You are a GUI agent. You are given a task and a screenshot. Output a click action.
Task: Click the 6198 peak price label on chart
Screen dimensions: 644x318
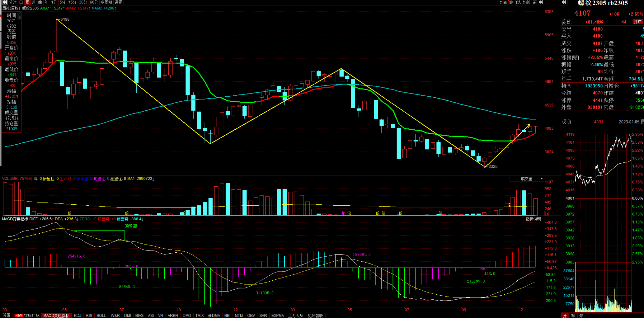[65, 19]
